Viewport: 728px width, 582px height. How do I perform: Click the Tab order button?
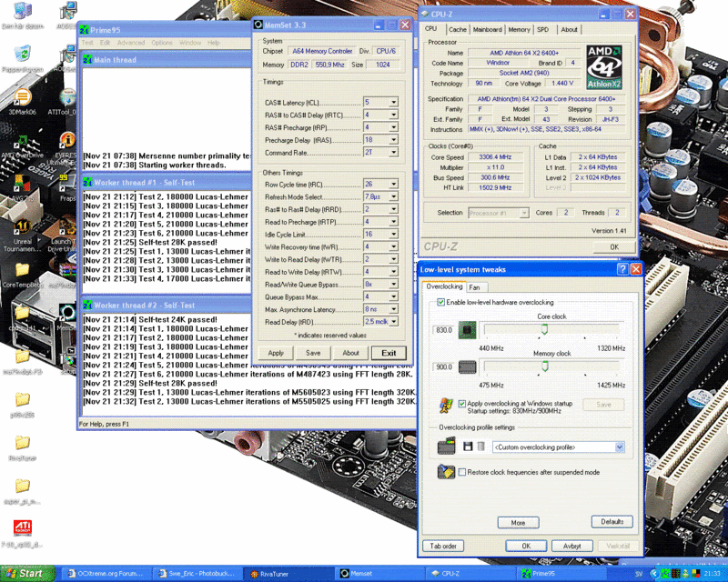(443, 546)
